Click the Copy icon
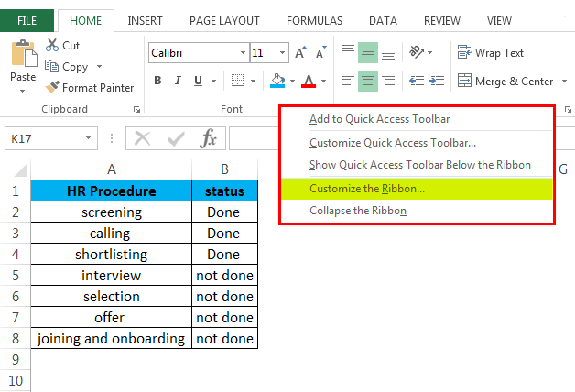 pos(51,66)
